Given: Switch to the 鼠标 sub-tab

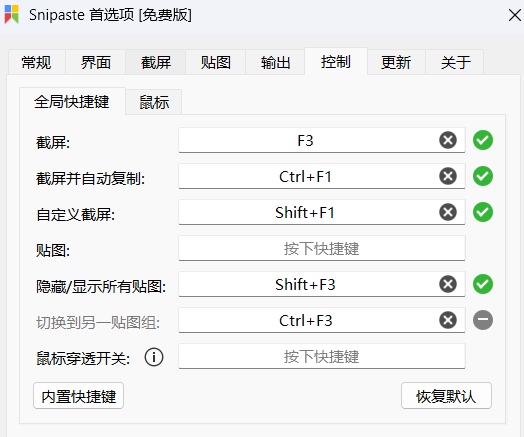Looking at the screenshot, I should click(x=154, y=102).
